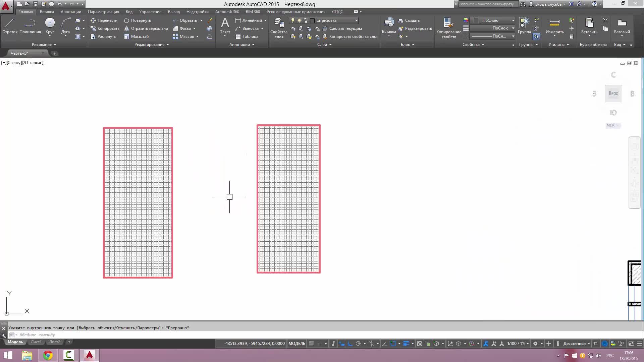
Task: Select the Отрезок line tool
Action: pos(10,26)
